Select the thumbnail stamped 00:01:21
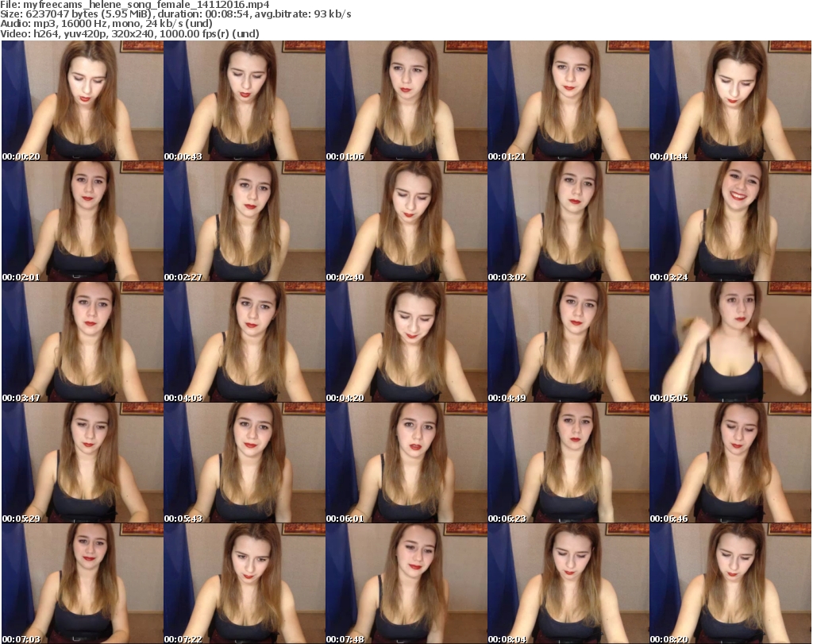 click(568, 101)
